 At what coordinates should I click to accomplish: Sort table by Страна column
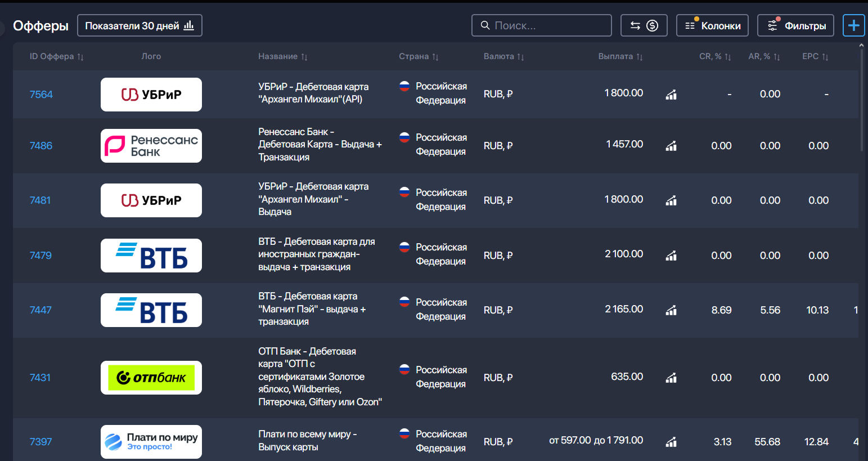point(419,56)
